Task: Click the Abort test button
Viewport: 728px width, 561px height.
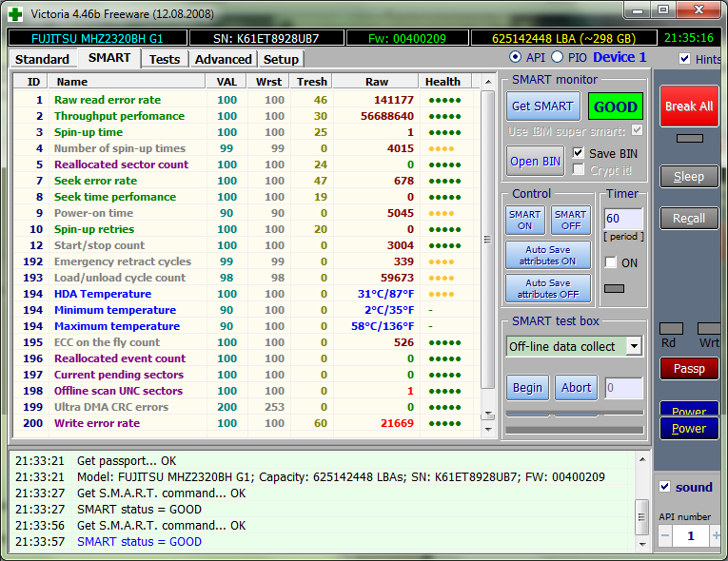Action: (576, 387)
